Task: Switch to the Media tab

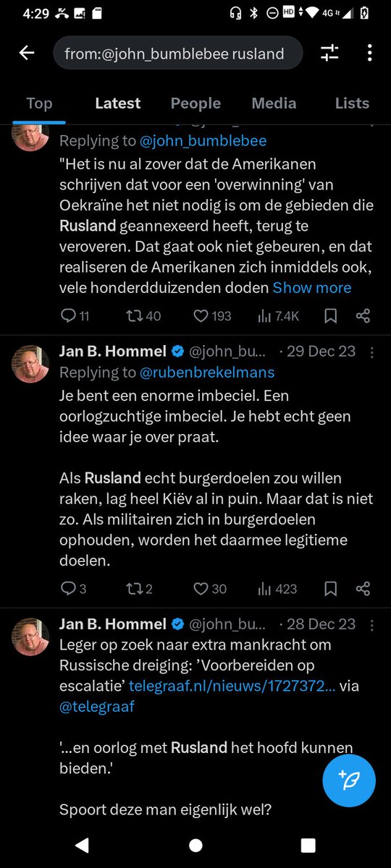Action: click(x=274, y=103)
